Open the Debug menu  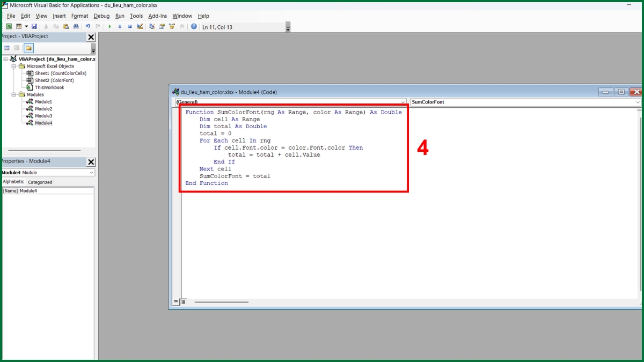pos(101,16)
